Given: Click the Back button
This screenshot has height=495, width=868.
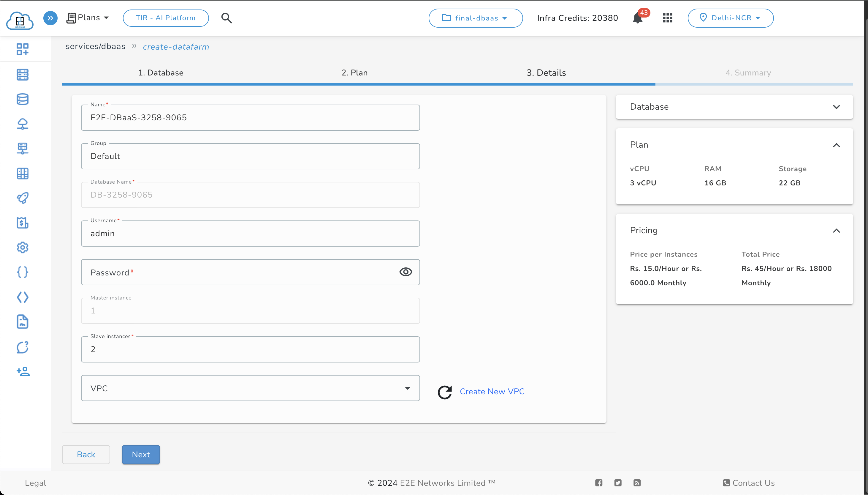Looking at the screenshot, I should (x=86, y=455).
